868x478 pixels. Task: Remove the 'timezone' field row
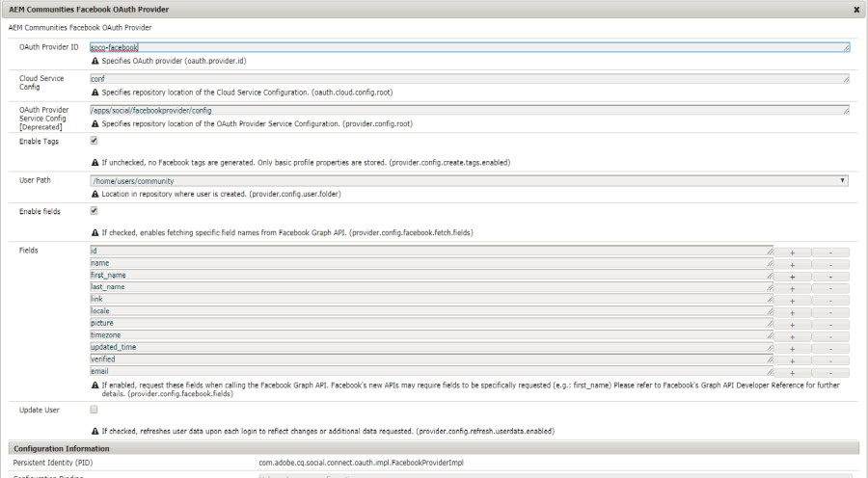(x=830, y=337)
